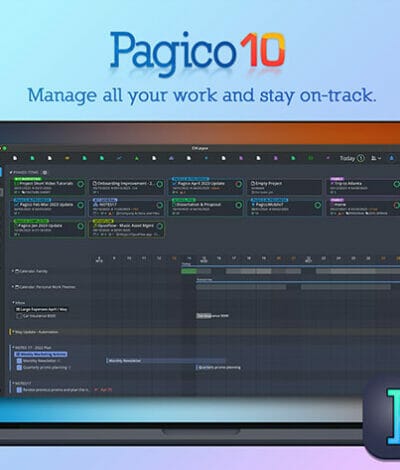The image size is (400, 470).
Task: Open the Empty Project card
Action: click(x=285, y=186)
